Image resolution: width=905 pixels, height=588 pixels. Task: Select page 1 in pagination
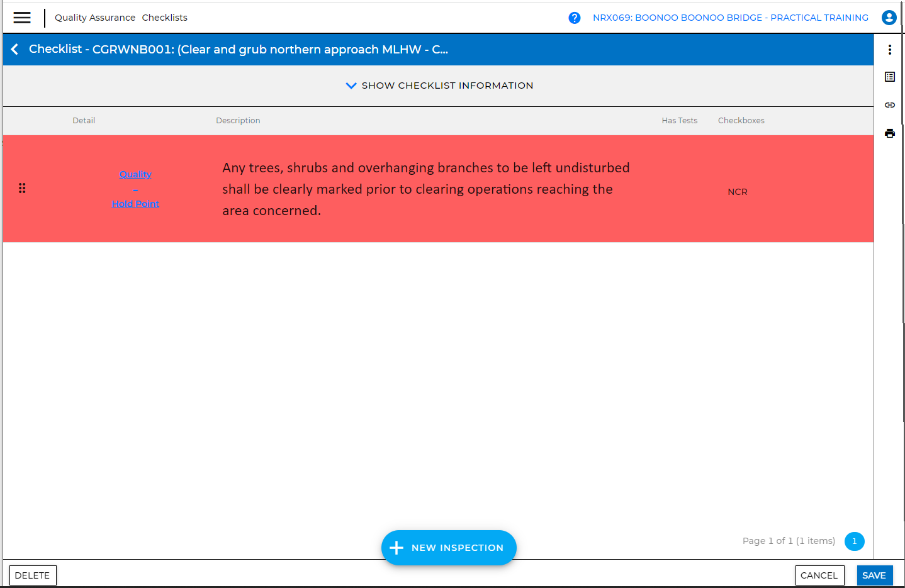click(854, 541)
